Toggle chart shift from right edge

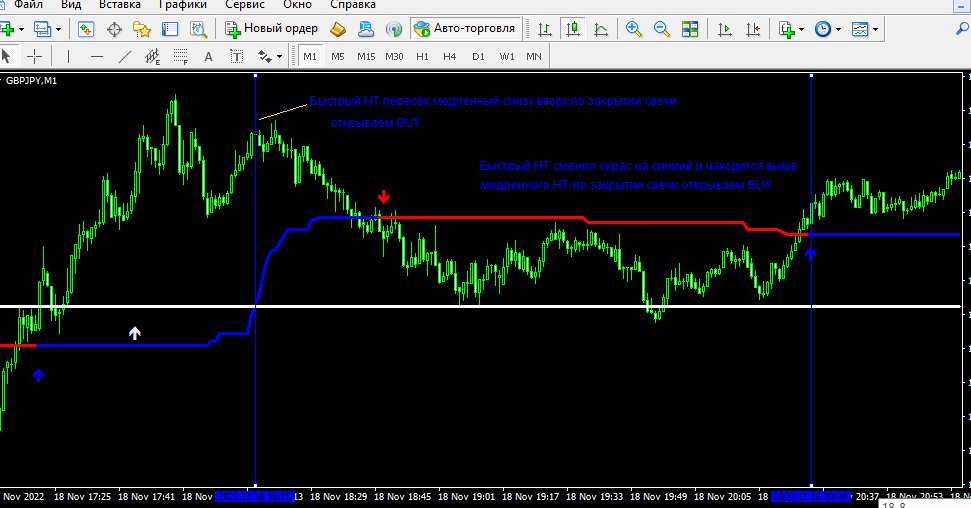(x=753, y=29)
